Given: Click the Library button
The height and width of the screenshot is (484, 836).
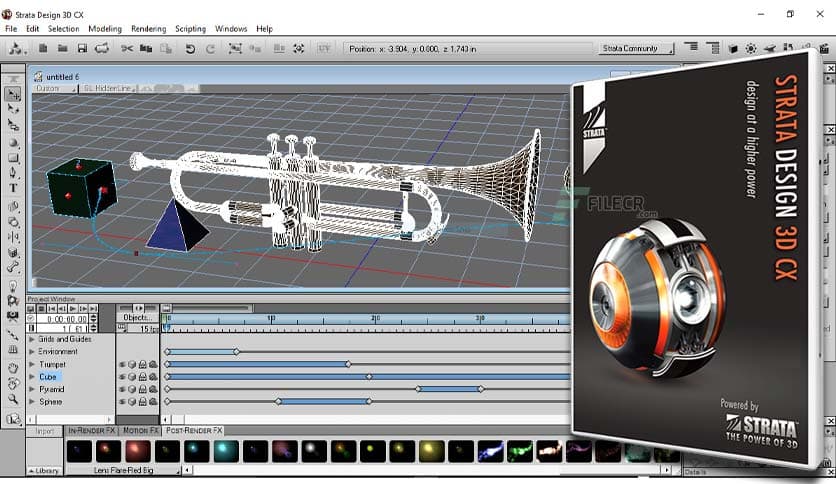Looking at the screenshot, I should 44,471.
